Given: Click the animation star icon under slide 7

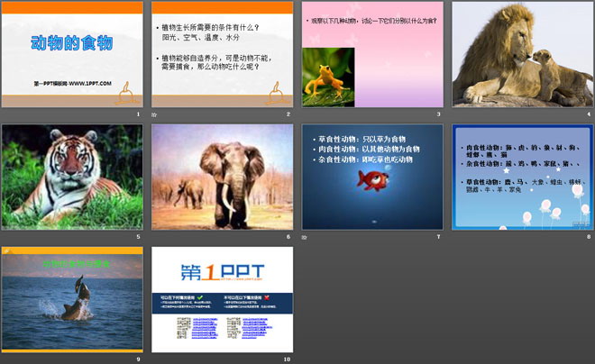Looking at the screenshot, I should [x=305, y=237].
